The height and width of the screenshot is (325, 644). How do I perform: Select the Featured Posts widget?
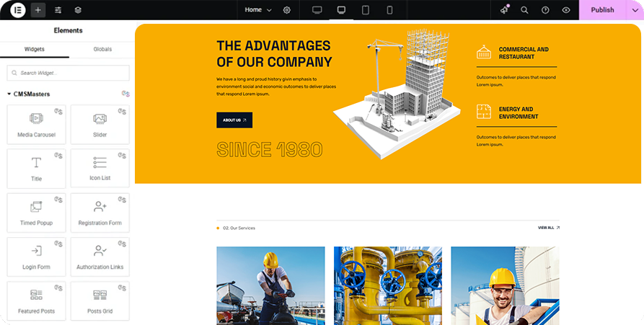[x=36, y=300]
